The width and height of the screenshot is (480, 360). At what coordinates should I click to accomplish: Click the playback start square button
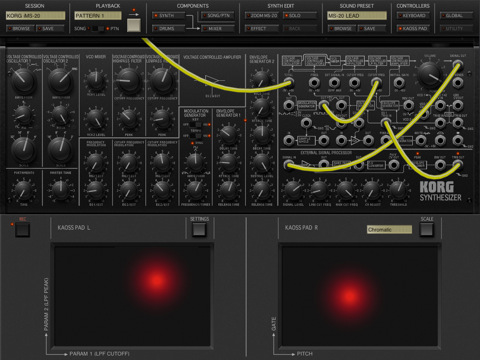pyautogui.click(x=134, y=25)
